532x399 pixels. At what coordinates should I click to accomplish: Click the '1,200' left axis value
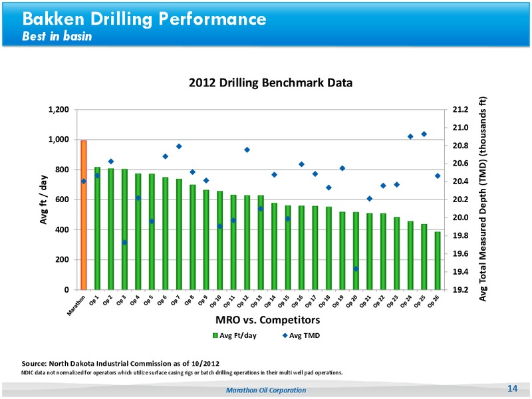tap(59, 110)
